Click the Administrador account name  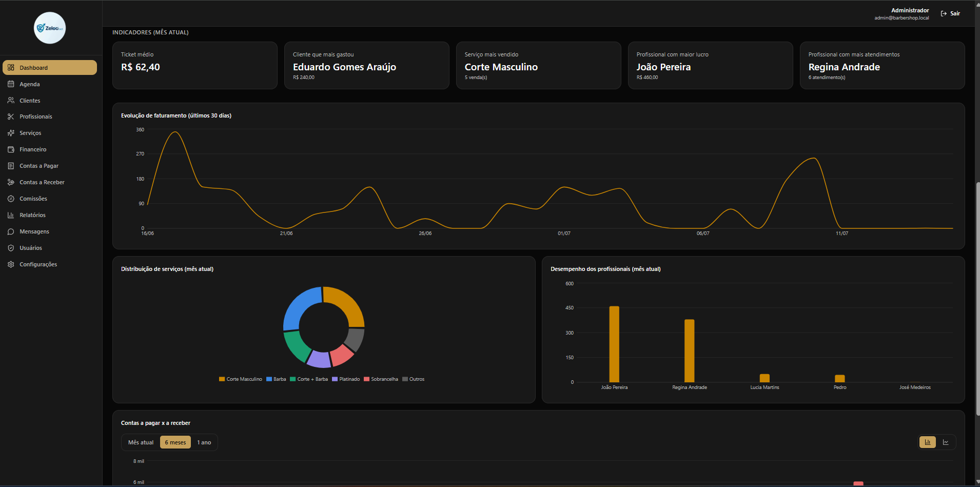coord(910,10)
